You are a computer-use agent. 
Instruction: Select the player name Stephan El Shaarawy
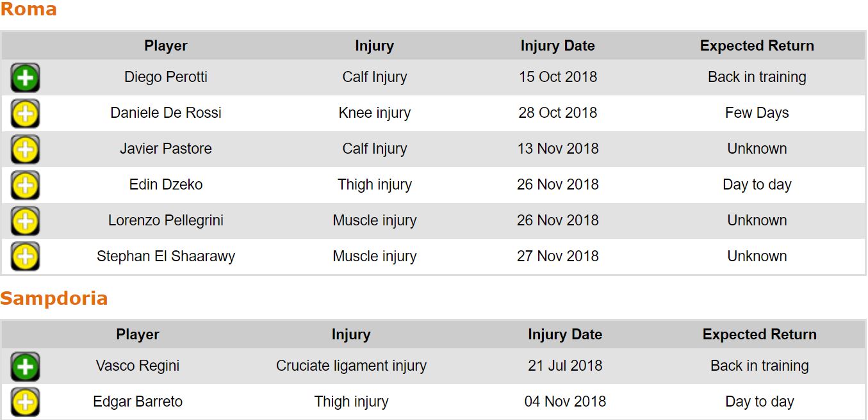(166, 257)
